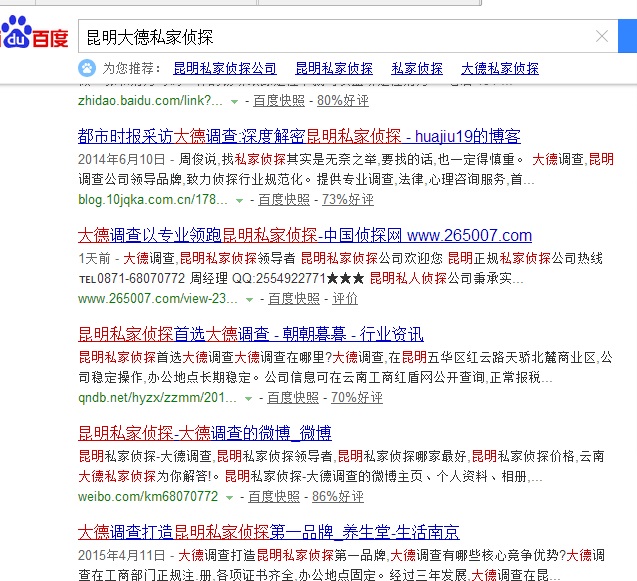Clear the search box with the X icon
This screenshot has width=637, height=581.
[x=602, y=37]
